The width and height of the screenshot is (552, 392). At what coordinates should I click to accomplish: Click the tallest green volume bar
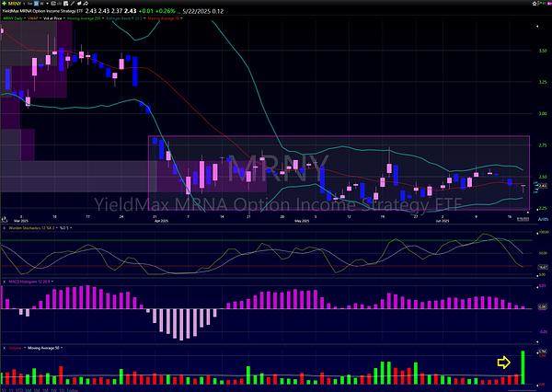(523, 367)
